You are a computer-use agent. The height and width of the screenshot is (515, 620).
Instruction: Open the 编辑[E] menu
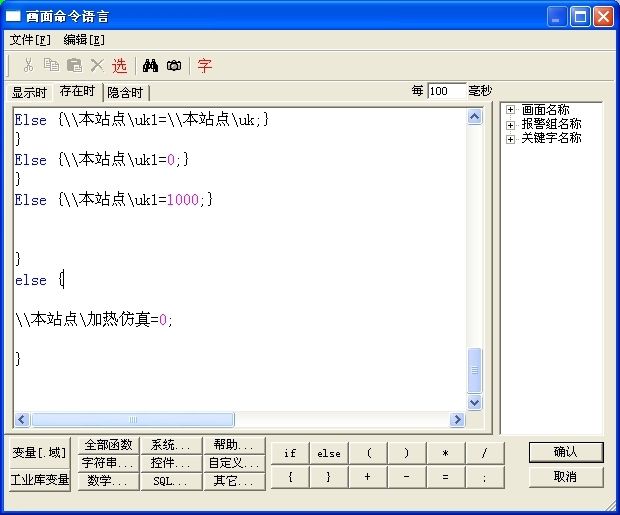[84, 40]
